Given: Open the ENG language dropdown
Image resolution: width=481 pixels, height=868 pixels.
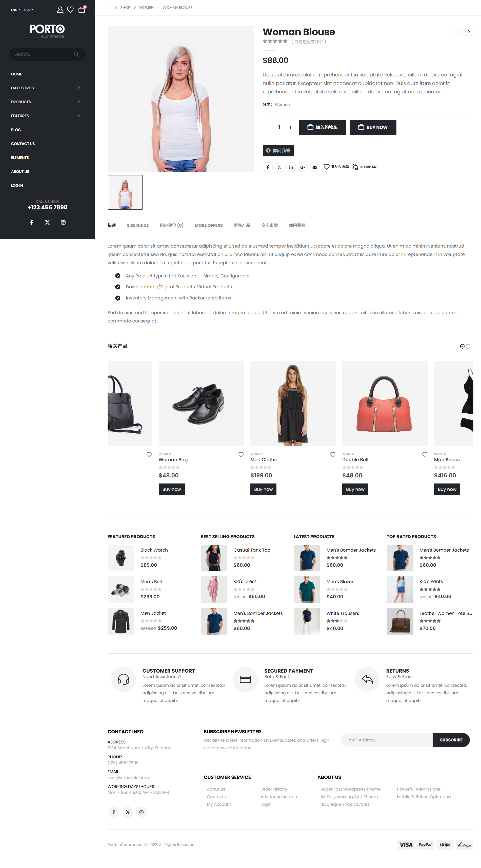Looking at the screenshot, I should 16,10.
